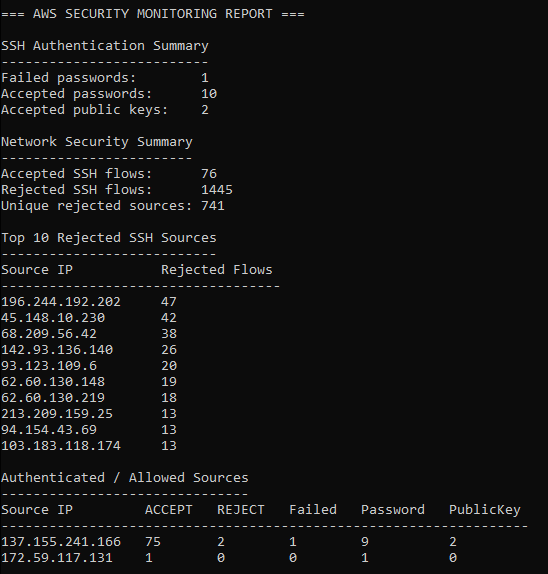Click IP address 213.209.159.25
Image resolution: width=548 pixels, height=574 pixels.
click(57, 414)
